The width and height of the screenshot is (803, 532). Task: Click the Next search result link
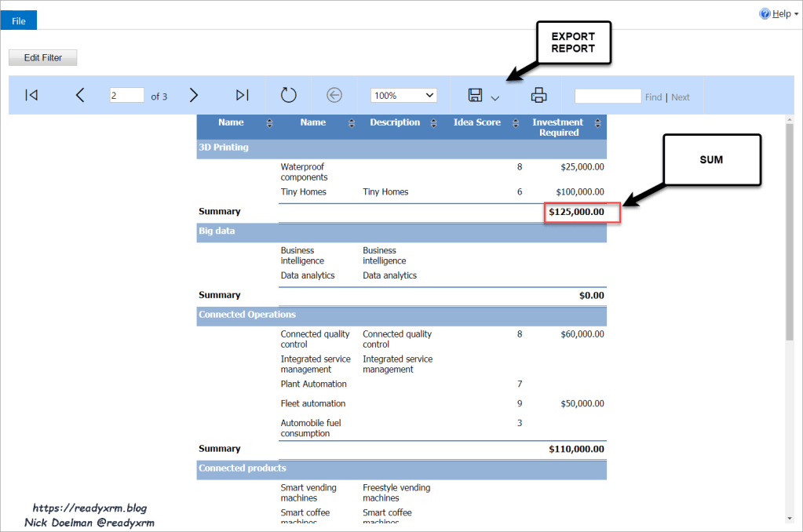click(x=681, y=97)
